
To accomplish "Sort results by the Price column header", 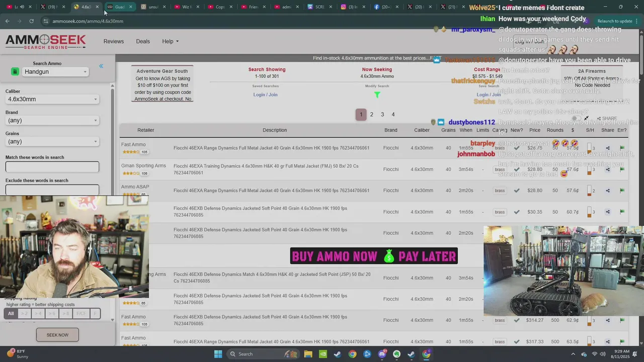I will coord(535,130).
